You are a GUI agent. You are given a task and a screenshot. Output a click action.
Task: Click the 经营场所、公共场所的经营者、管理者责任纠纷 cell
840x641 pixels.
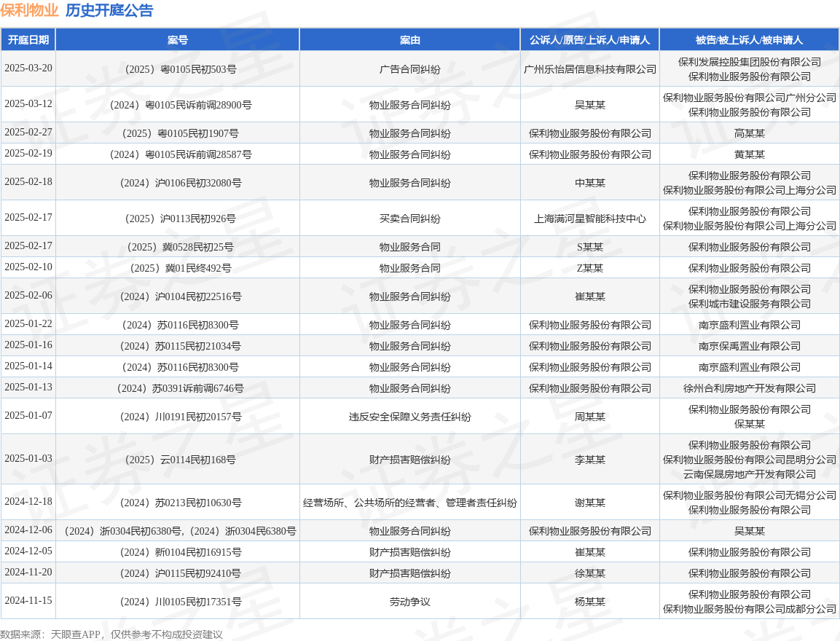pos(410,503)
